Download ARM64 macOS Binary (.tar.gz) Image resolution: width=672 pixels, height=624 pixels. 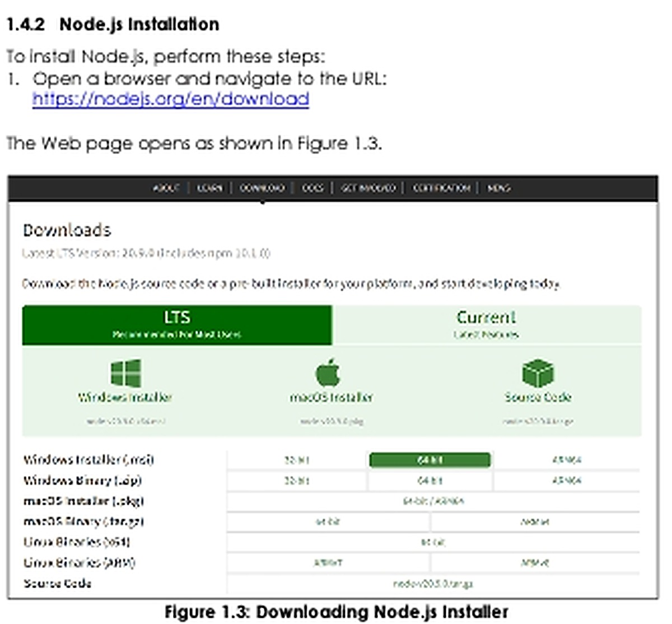(x=535, y=521)
